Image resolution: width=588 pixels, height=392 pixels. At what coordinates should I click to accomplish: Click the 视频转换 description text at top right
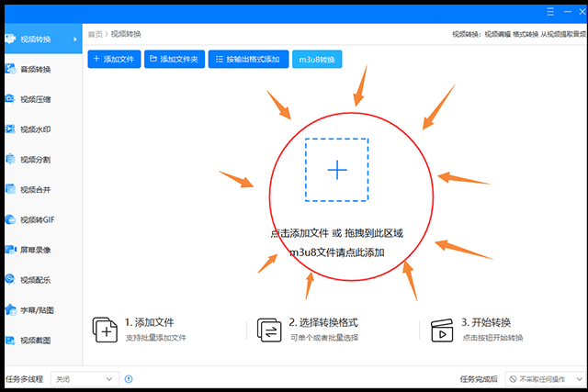coord(519,34)
